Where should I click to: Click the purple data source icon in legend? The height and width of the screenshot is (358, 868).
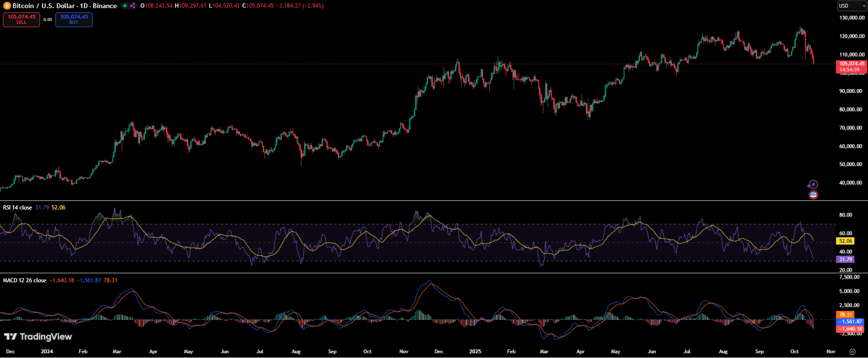[133, 6]
